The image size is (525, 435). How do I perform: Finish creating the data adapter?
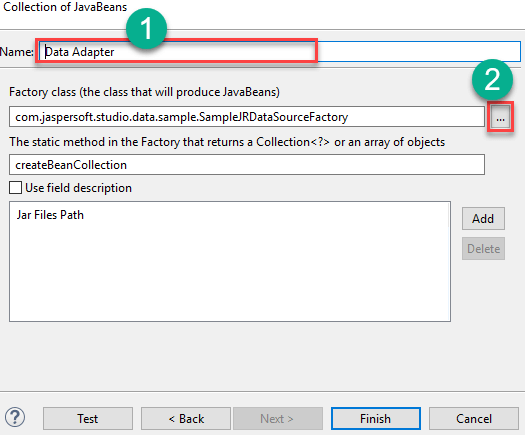pos(376,419)
